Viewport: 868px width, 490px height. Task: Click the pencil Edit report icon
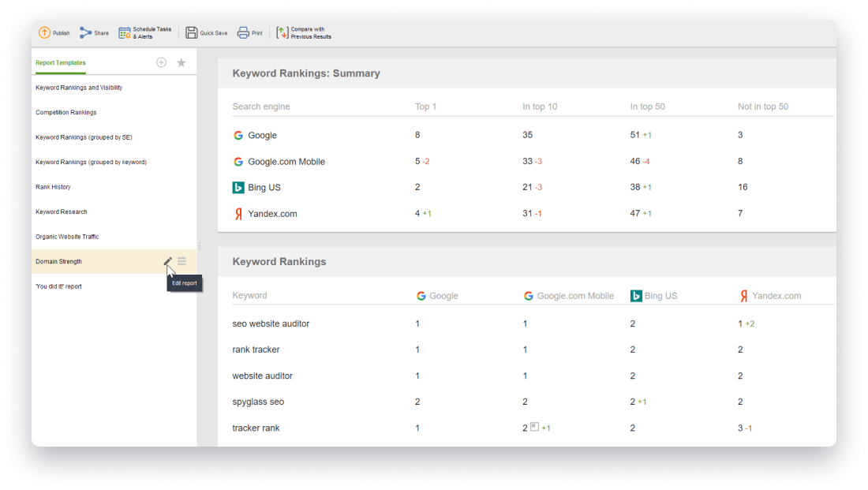(167, 261)
